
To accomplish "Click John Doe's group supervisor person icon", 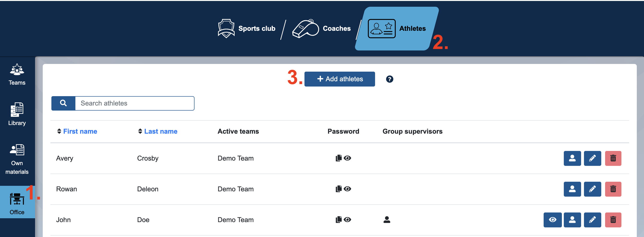I will [x=387, y=220].
